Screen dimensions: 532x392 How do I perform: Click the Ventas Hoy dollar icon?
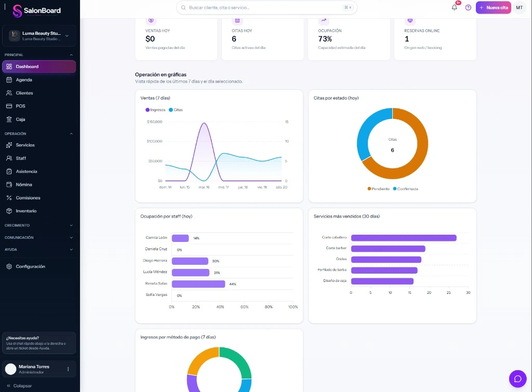151,20
